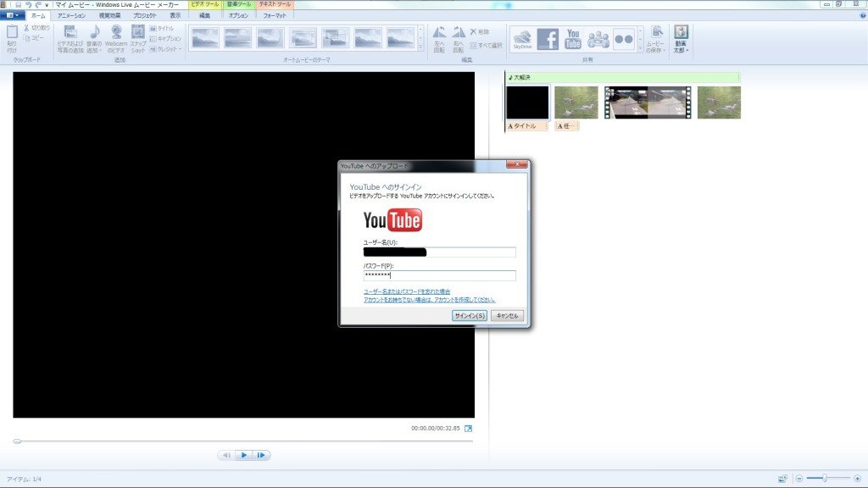Open Music Tools Options (オプション) tab
The height and width of the screenshot is (488, 868).
[x=238, y=15]
